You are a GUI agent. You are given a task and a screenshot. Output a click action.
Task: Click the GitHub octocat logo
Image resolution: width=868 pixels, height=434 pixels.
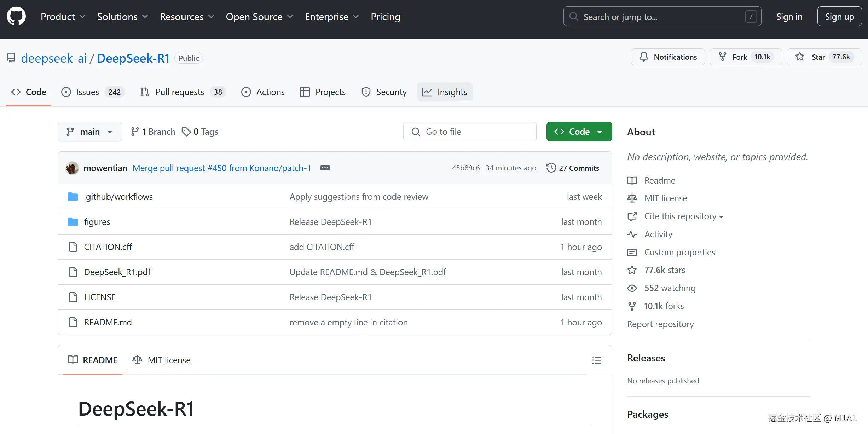16,16
